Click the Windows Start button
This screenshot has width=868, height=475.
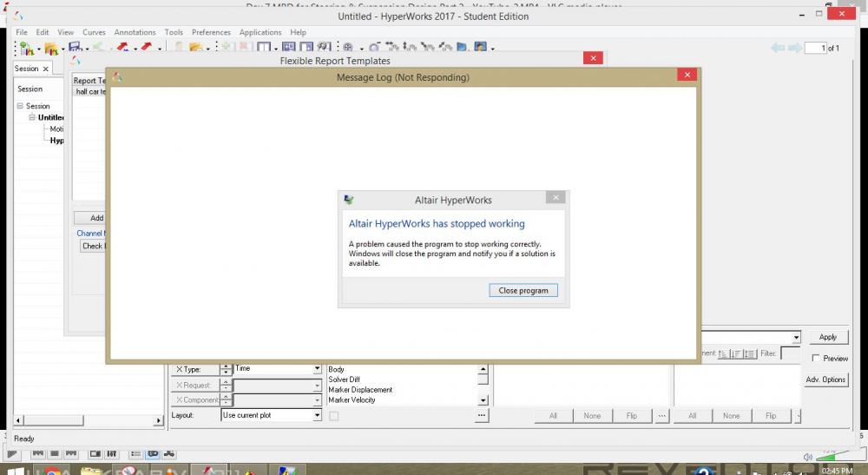pos(16,471)
